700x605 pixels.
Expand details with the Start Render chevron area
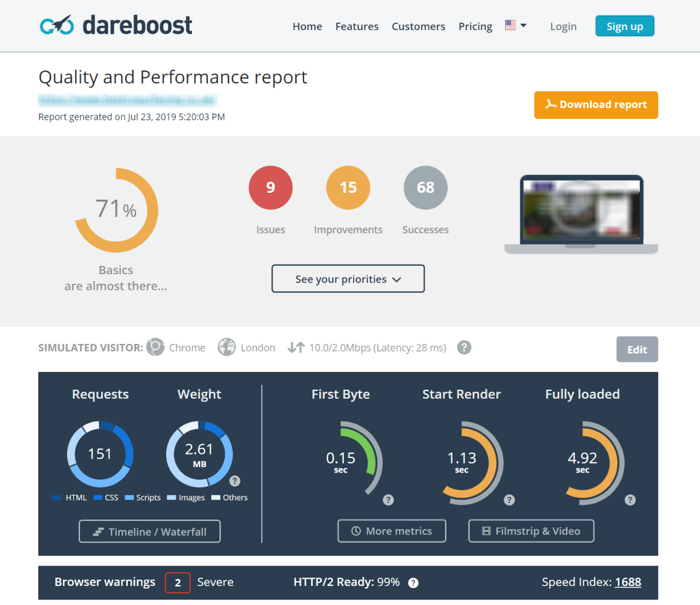click(509, 500)
